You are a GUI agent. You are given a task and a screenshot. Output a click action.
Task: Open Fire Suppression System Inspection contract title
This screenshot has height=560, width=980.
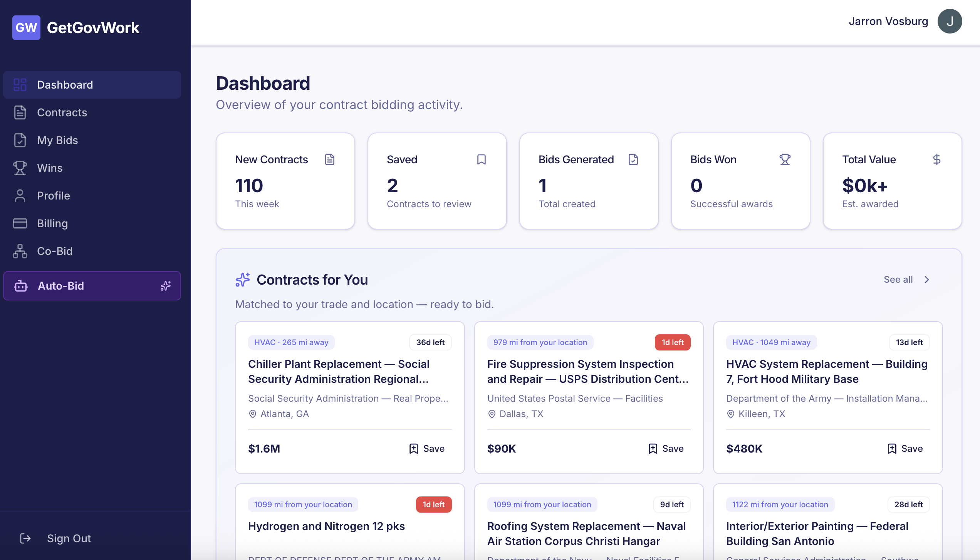click(588, 372)
